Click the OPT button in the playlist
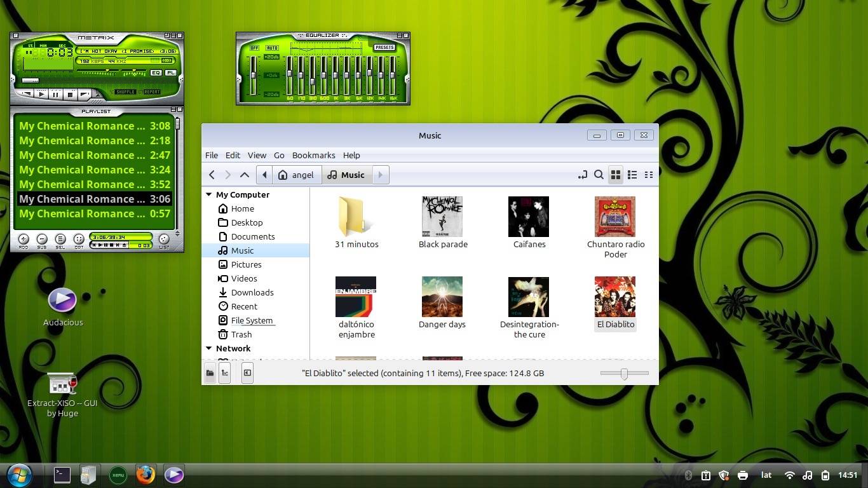Screen dimensions: 868x488 pos(79,240)
